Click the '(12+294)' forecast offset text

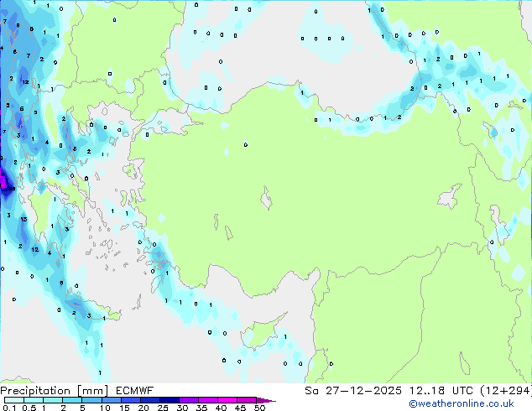pyautogui.click(x=506, y=391)
